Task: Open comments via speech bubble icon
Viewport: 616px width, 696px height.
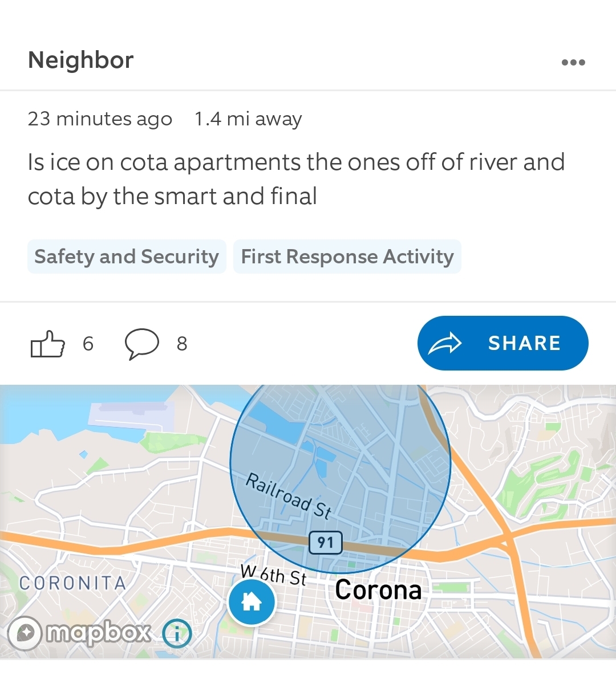Action: pos(141,344)
